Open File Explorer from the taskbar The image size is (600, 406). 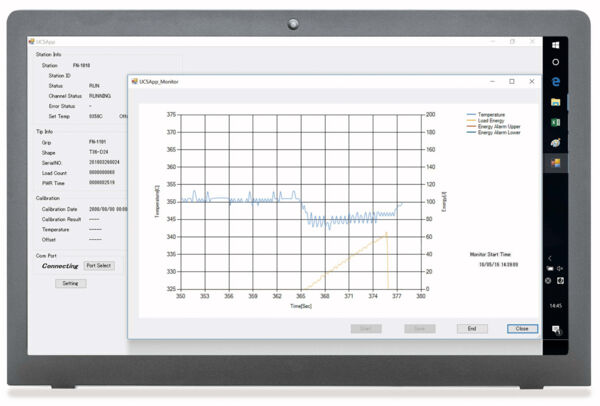[x=556, y=102]
